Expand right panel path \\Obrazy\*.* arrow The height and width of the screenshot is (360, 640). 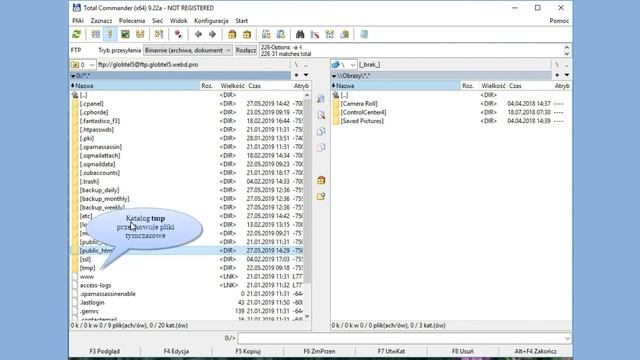pos(334,76)
